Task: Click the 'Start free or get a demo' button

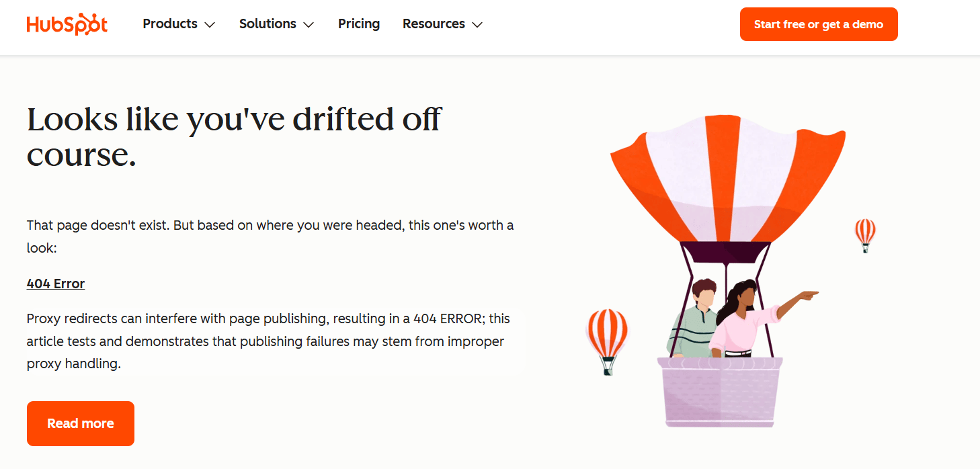Action: pyautogui.click(x=818, y=24)
